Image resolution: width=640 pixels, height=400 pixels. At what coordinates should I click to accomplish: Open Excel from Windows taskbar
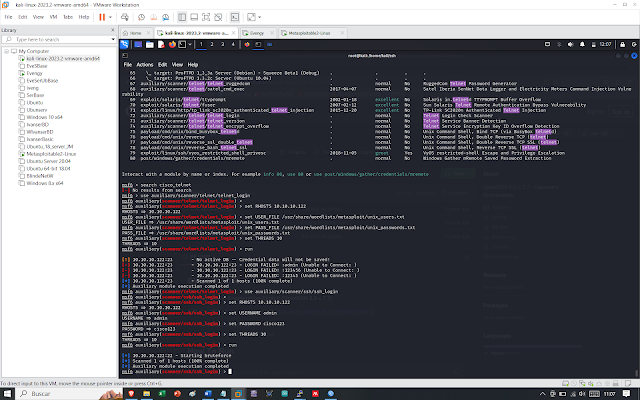pos(162,394)
